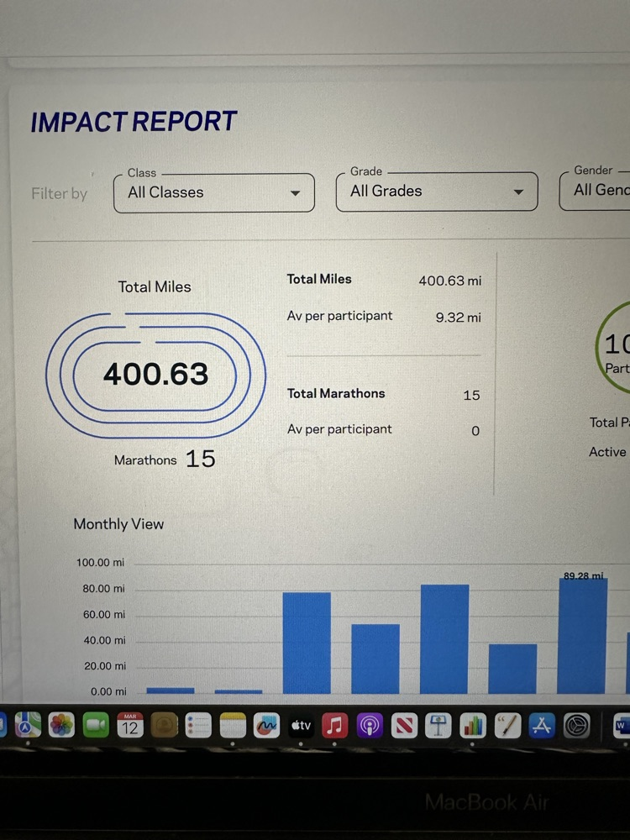This screenshot has width=630, height=840.
Task: Open Keynote from the dock
Action: (438, 725)
